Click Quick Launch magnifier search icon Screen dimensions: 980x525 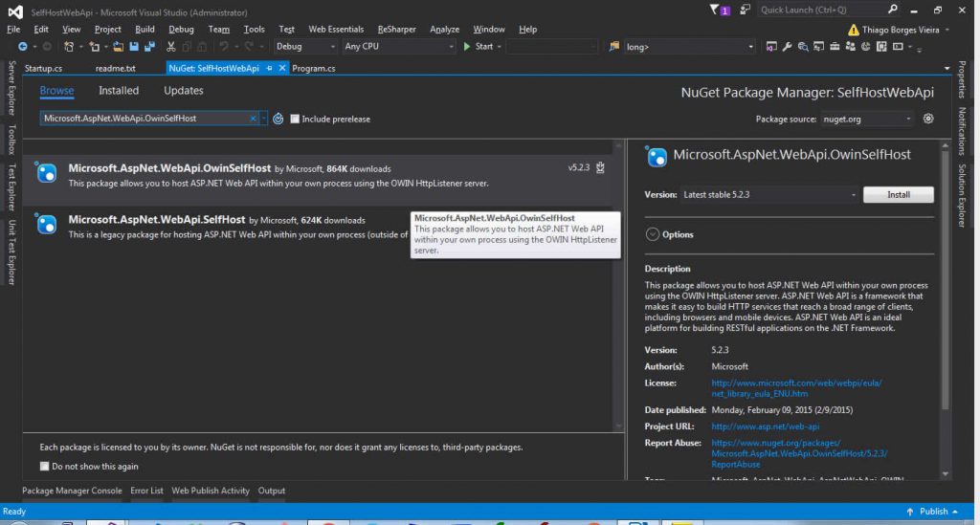click(892, 10)
